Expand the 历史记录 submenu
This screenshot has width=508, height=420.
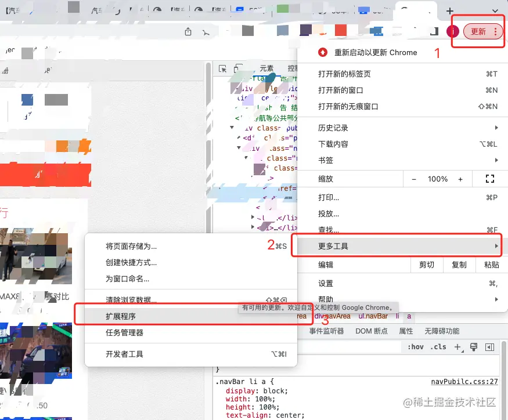(x=402, y=128)
